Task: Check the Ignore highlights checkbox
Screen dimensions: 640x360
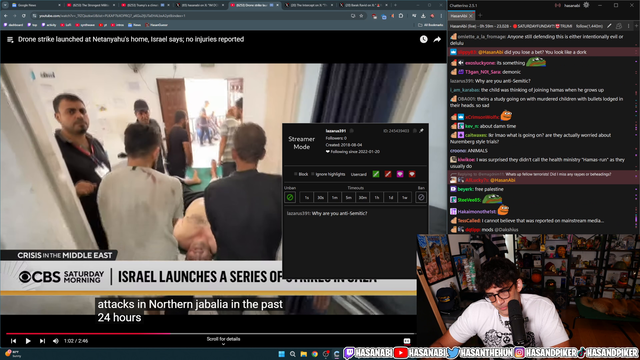Action: click(313, 174)
